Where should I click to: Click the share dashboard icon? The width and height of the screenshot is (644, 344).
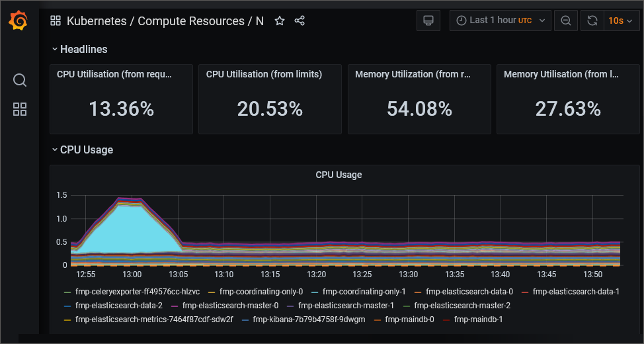coord(300,21)
